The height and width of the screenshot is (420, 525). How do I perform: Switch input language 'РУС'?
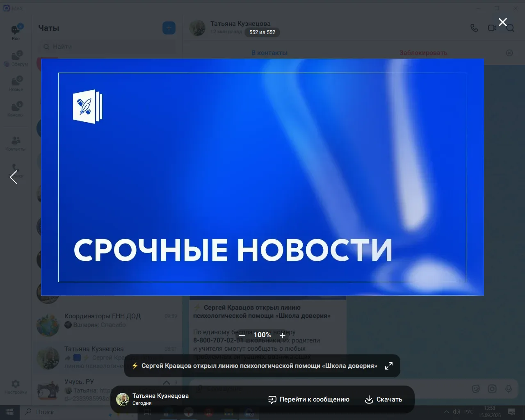[x=469, y=412]
